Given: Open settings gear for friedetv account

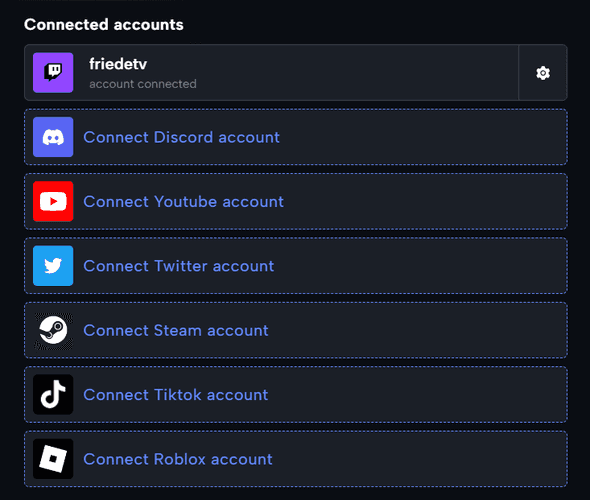Looking at the screenshot, I should tap(543, 73).
